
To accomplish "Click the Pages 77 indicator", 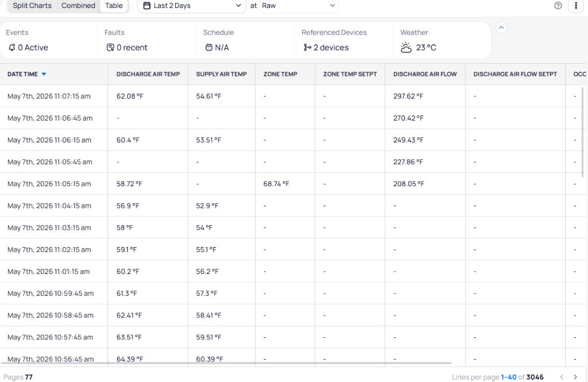I will click(18, 377).
